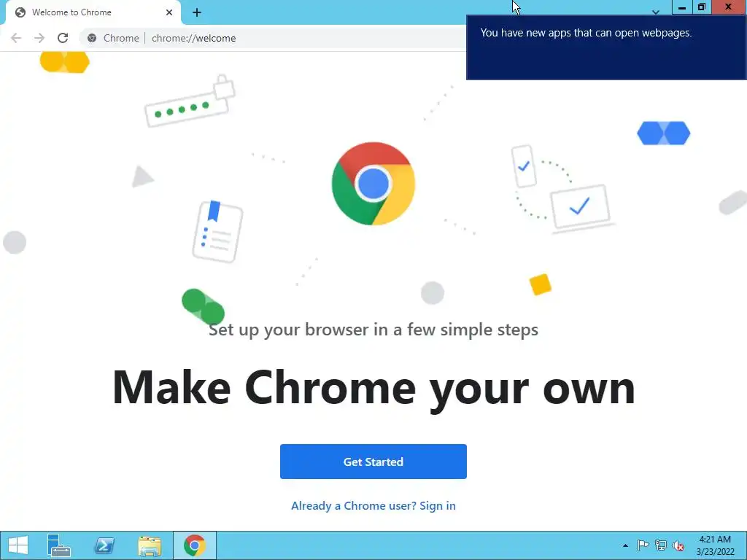
Task: Click the Get Started button
Action: 373,462
